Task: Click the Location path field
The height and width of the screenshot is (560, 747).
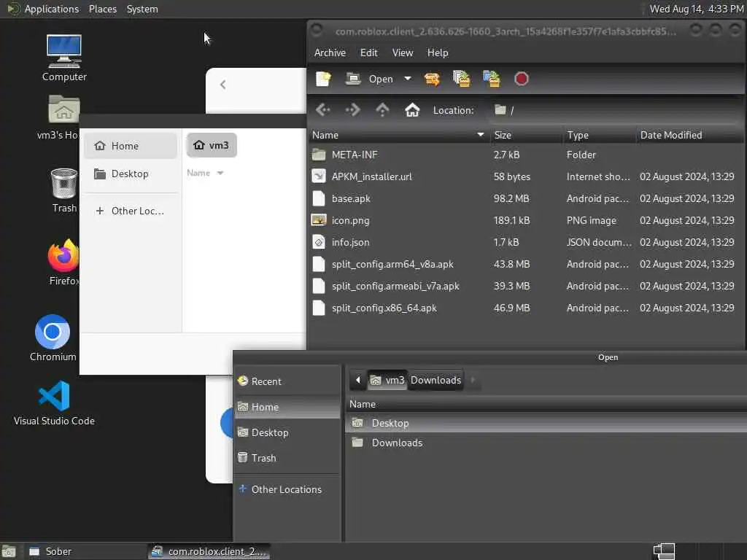Action: 614,110
